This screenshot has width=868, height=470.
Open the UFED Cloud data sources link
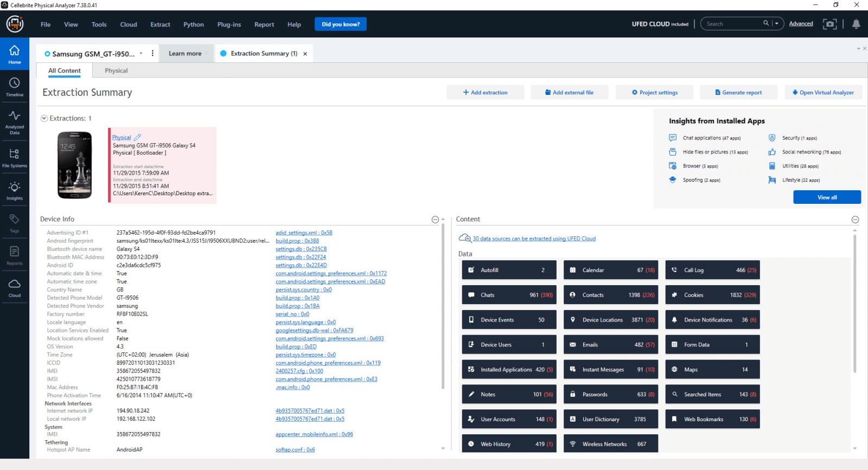point(534,239)
